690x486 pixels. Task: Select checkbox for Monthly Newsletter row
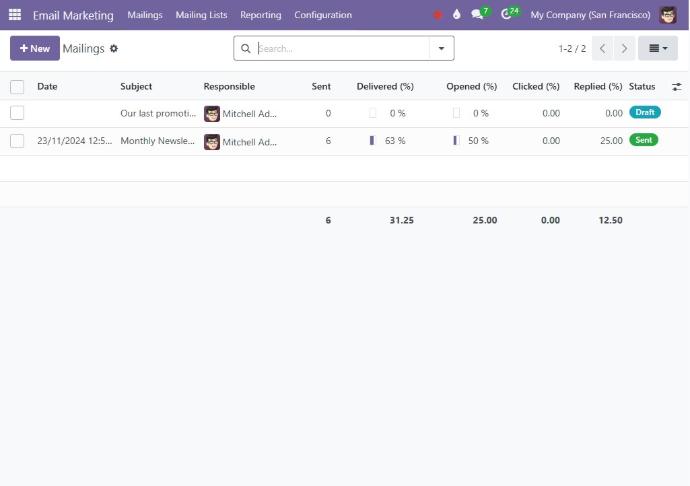coord(17,141)
